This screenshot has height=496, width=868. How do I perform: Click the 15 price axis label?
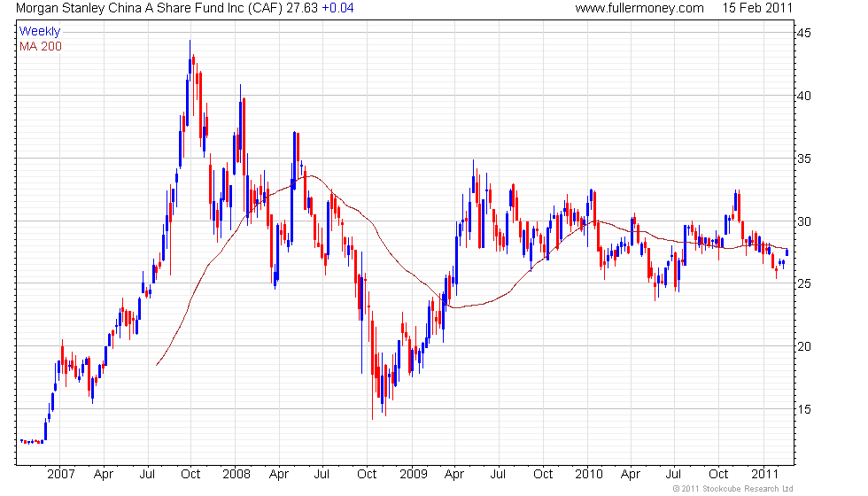804,409
